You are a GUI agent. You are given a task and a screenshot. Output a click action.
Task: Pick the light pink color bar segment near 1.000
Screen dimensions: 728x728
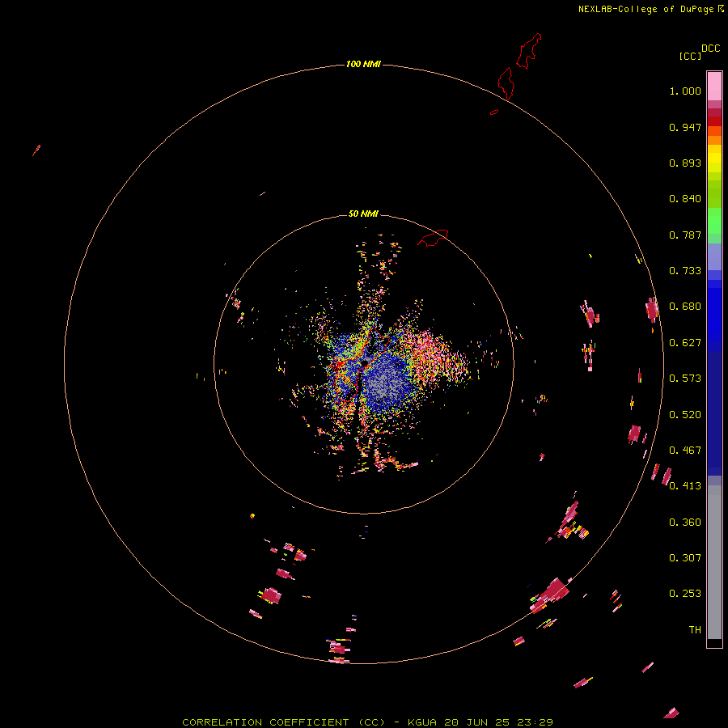coord(714,87)
